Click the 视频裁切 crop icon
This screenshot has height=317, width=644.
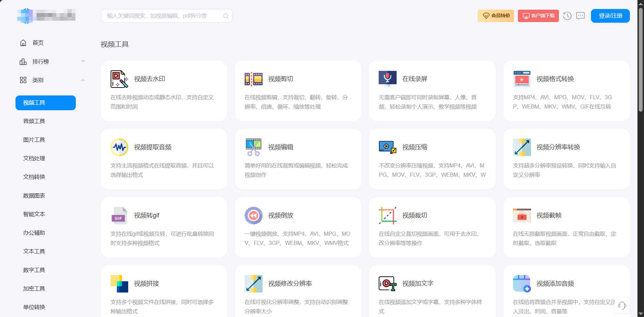[388, 215]
